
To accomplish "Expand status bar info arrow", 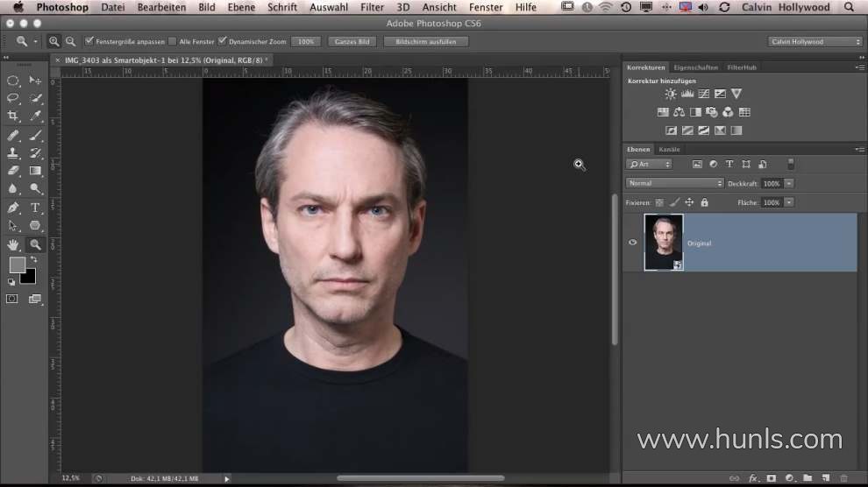I will (227, 479).
